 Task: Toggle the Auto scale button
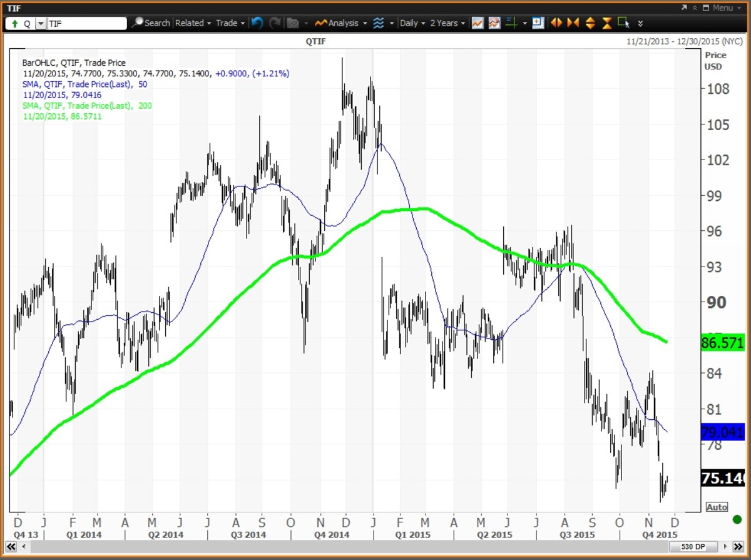click(717, 507)
